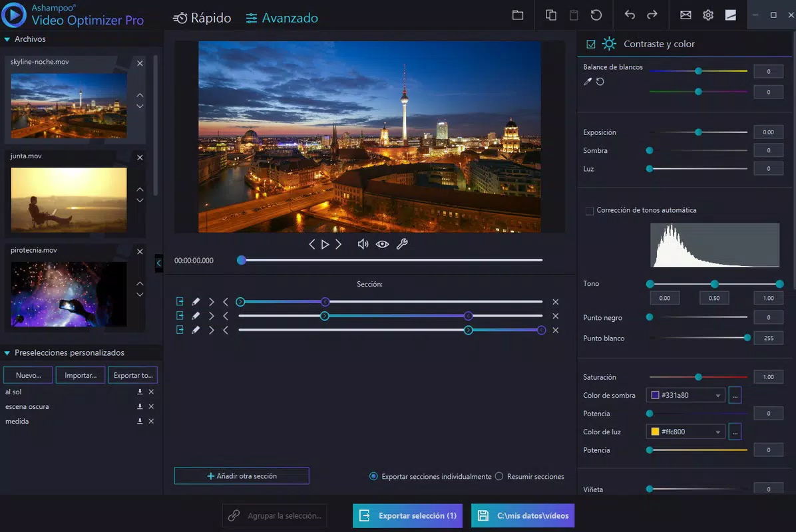Reset white balance with circular arrow

[600, 82]
